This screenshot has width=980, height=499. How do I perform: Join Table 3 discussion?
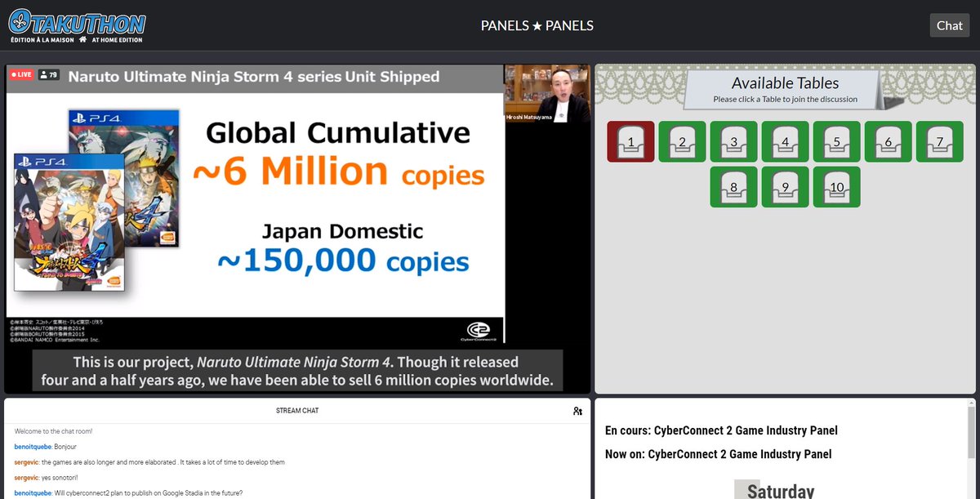(x=733, y=141)
